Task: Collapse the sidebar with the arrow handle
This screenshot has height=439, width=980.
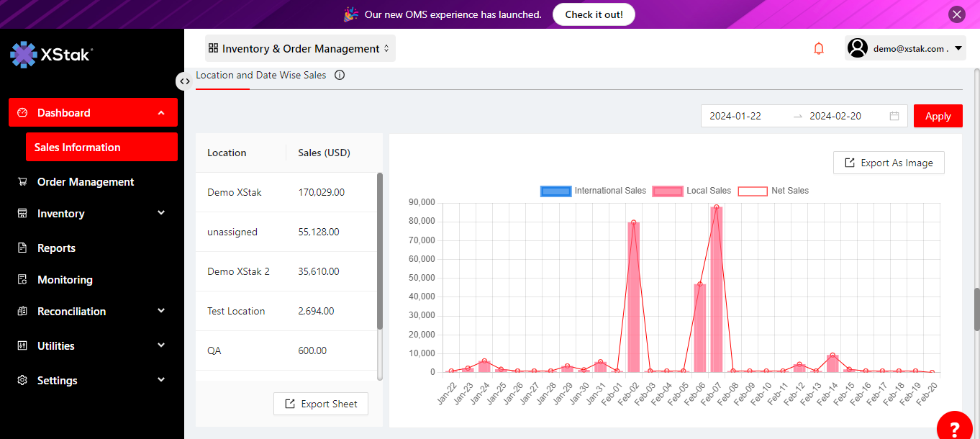Action: 184,81
